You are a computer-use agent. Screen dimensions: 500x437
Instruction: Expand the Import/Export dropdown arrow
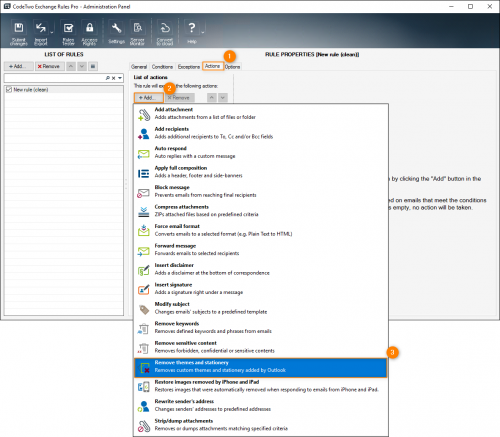coord(52,32)
